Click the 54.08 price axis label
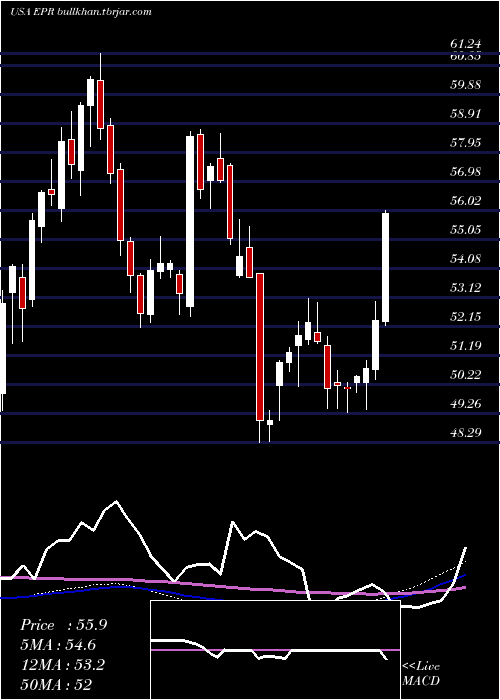The width and height of the screenshot is (500, 700). [466, 259]
